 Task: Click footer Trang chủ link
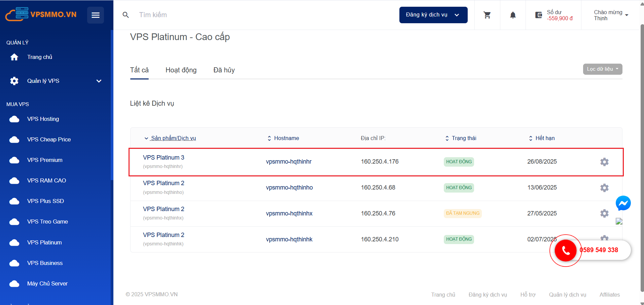[x=443, y=295]
